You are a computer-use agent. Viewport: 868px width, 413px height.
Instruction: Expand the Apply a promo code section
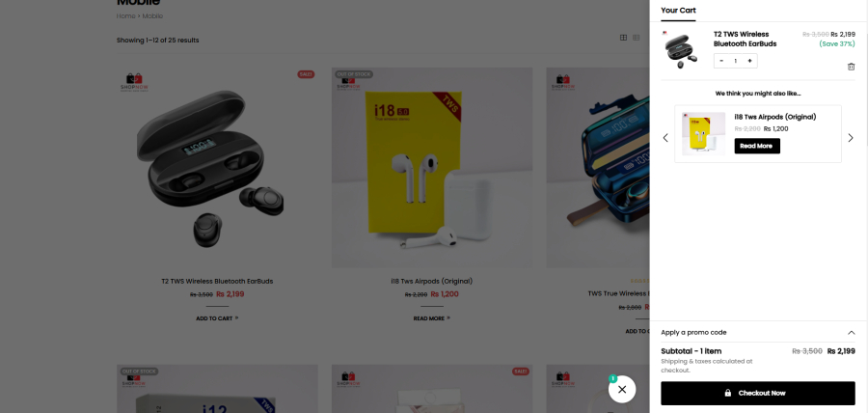[758, 332]
